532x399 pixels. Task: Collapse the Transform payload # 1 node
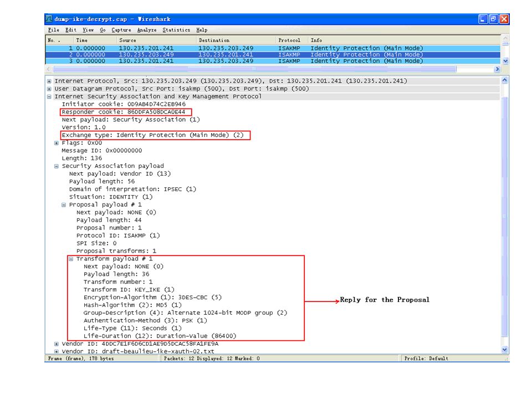point(71,259)
